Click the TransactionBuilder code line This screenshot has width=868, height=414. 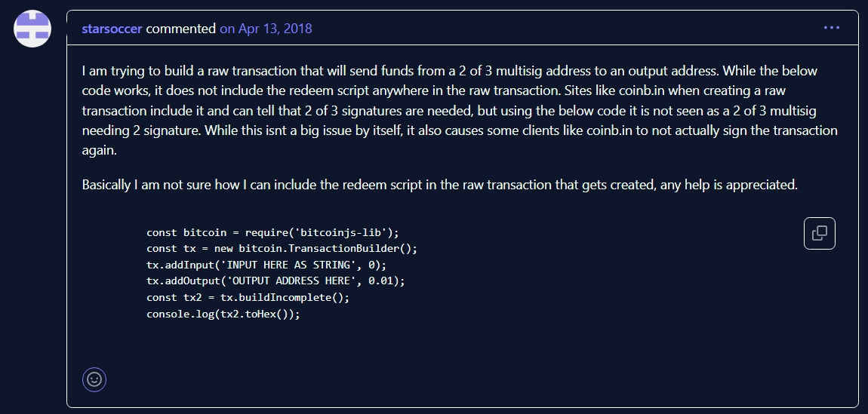(282, 249)
